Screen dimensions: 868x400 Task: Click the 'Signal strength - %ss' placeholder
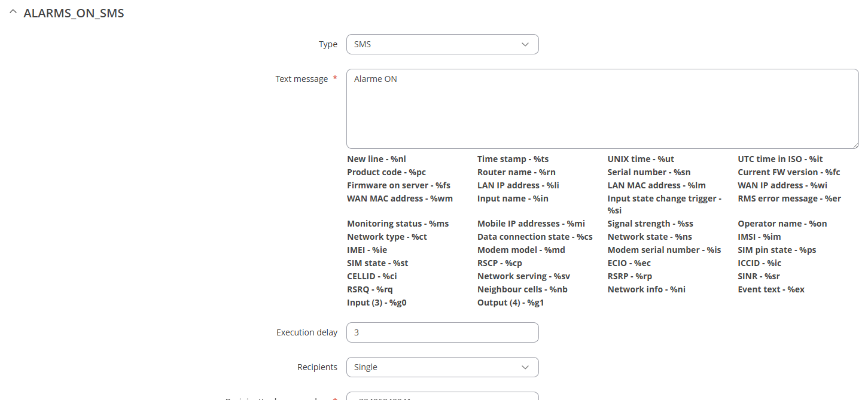[650, 224]
